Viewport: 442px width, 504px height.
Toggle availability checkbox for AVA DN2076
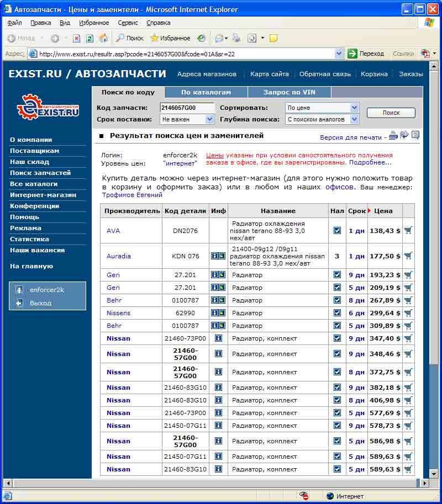pos(337,230)
